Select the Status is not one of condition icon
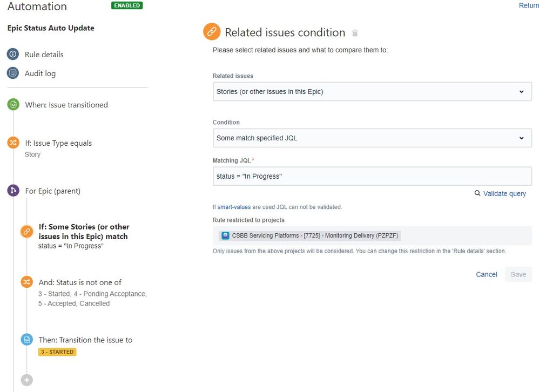Screen dimensions: 539x392 [27, 282]
